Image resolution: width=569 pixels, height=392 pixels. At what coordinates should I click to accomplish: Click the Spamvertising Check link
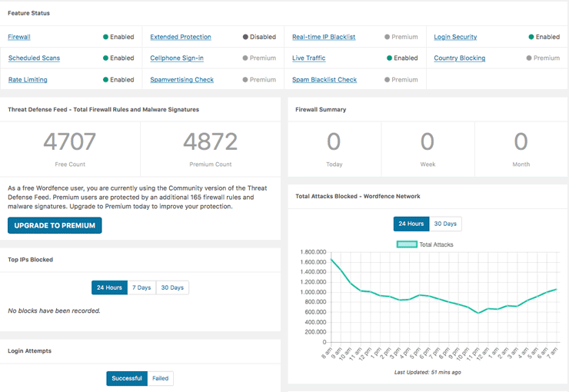point(182,80)
